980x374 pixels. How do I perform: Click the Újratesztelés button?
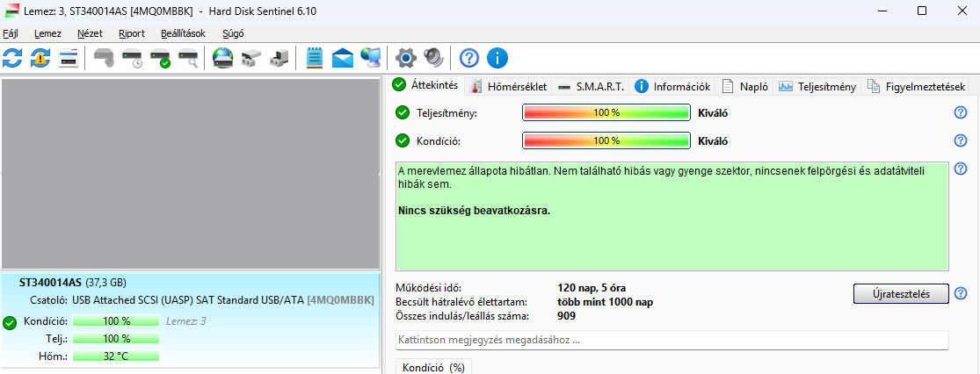click(x=901, y=293)
